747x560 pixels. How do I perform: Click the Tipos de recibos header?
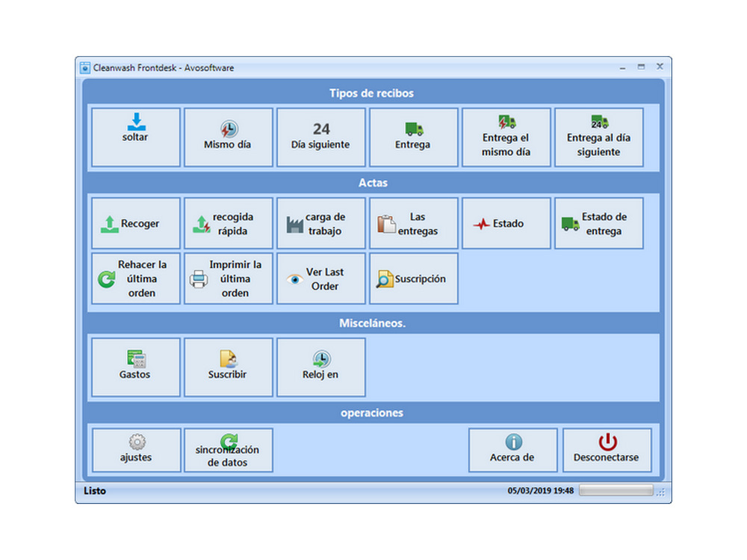pos(371,93)
